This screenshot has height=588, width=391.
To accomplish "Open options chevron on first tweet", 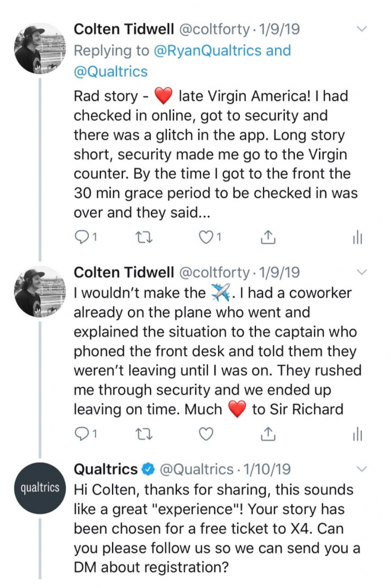I will click(x=361, y=29).
